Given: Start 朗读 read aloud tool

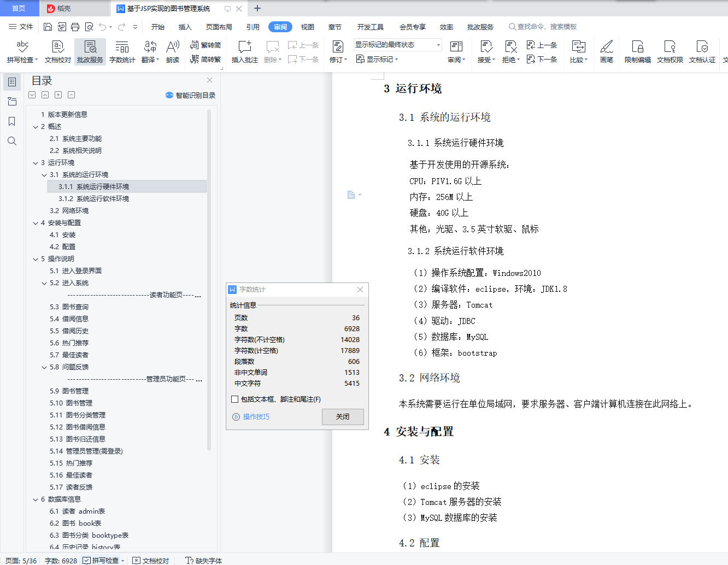Looking at the screenshot, I should pos(173,52).
